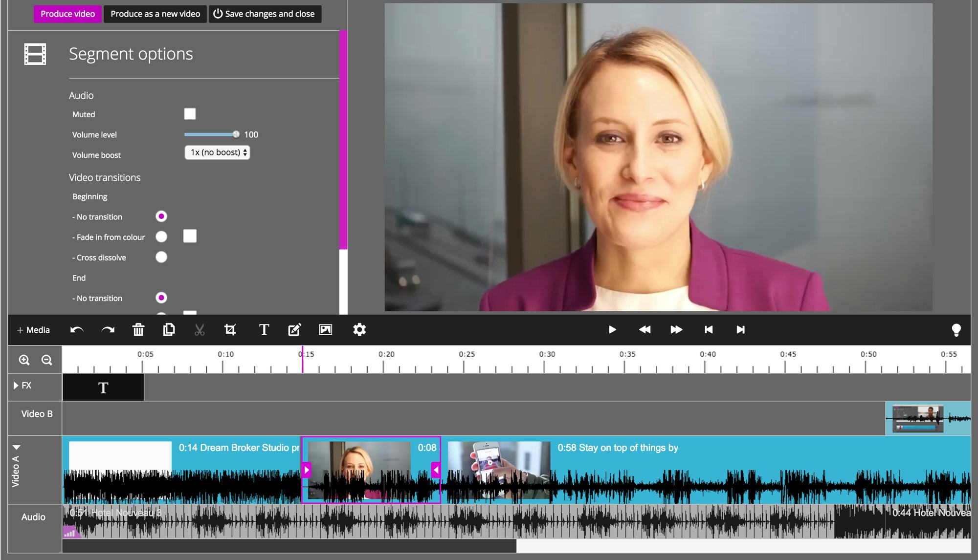Screen dimensions: 978x560
Task: Click the delete segment icon
Action: (x=138, y=329)
